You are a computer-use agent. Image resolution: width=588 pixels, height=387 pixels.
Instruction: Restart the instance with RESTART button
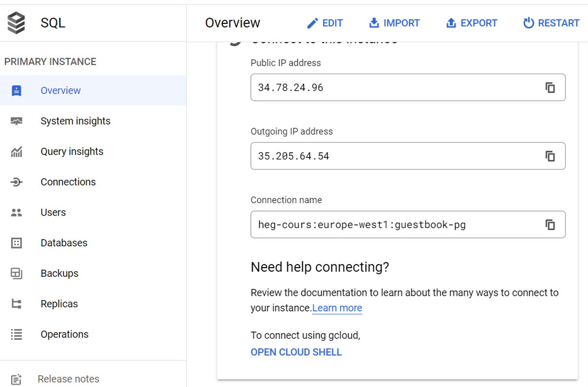pyautogui.click(x=551, y=23)
